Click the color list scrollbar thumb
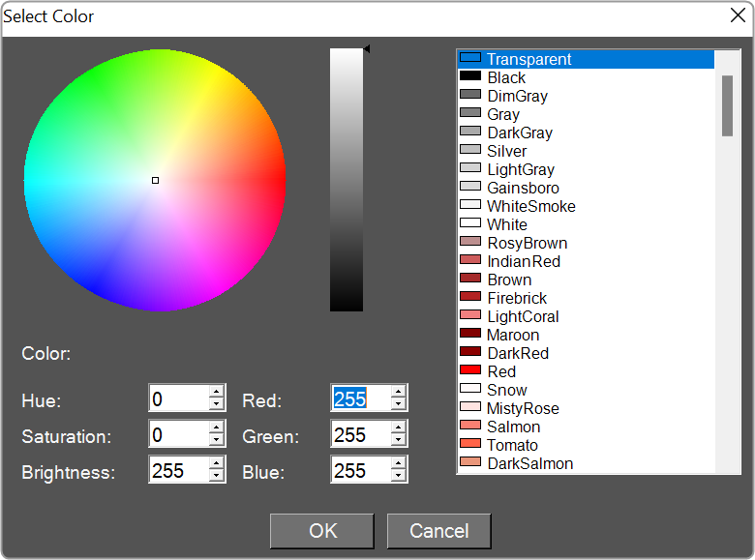755x560 pixels. 727,105
